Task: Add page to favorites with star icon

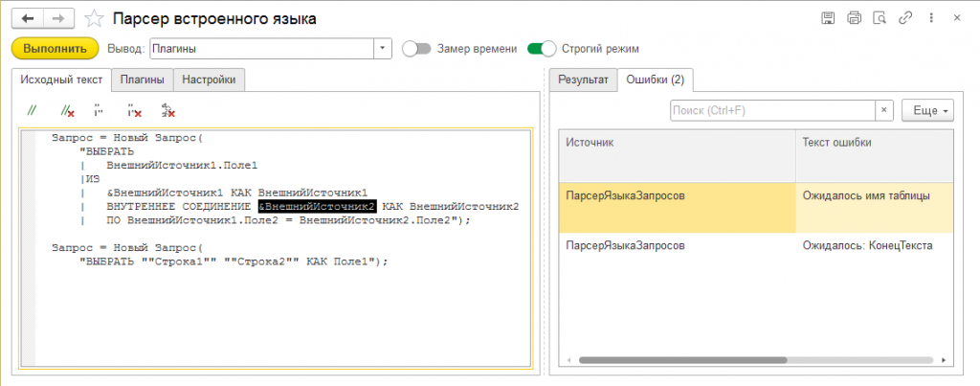Action: (94, 19)
